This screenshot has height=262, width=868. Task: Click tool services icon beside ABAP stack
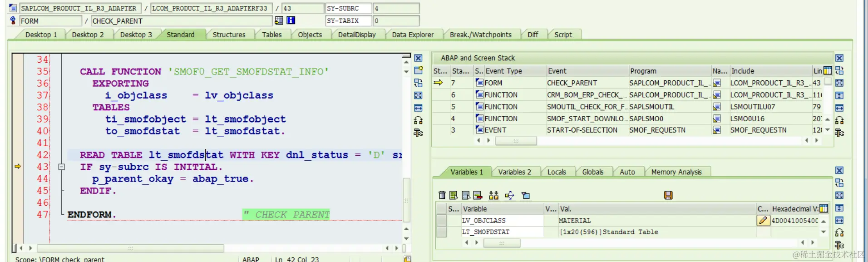pos(839,133)
